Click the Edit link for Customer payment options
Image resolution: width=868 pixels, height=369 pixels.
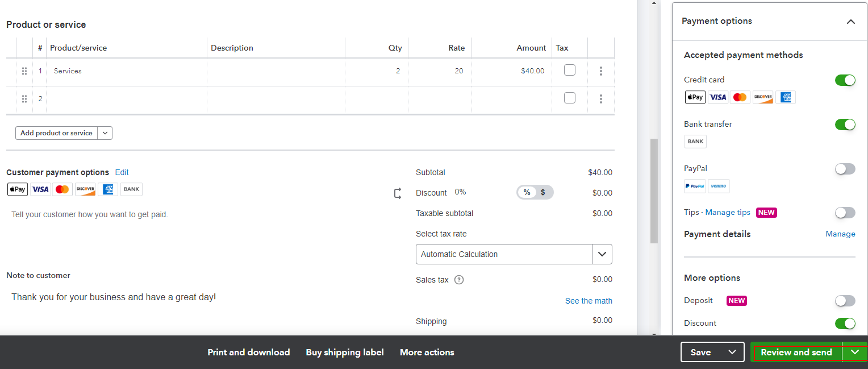(122, 172)
